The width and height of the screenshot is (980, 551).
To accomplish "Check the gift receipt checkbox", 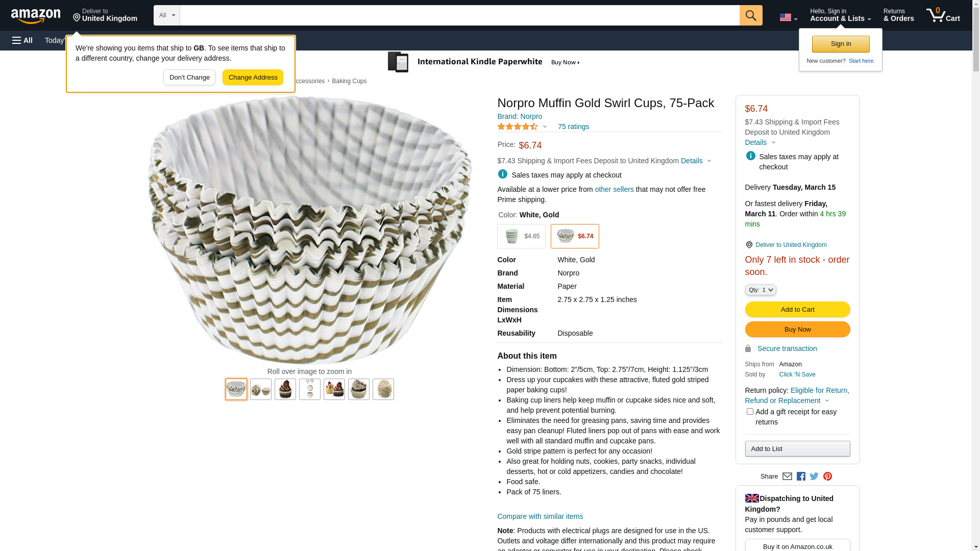I will tap(750, 412).
